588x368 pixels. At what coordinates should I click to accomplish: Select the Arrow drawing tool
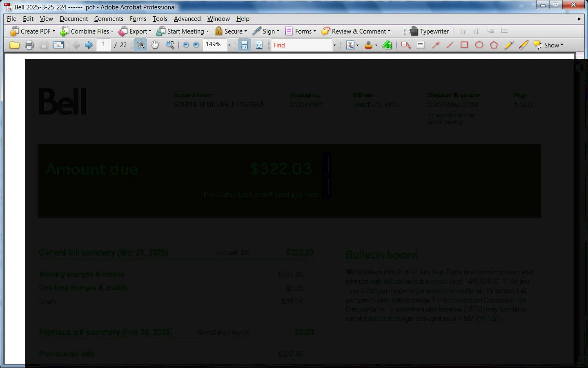click(436, 45)
